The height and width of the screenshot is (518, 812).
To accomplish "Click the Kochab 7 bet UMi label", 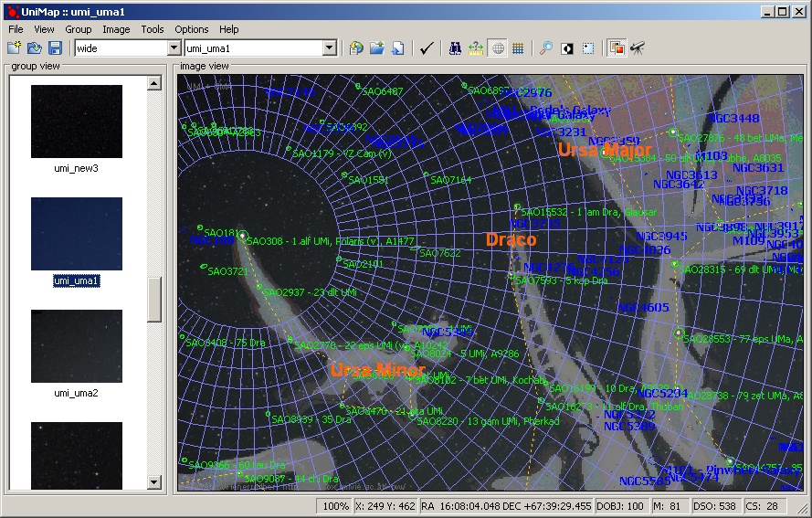I will click(480, 380).
